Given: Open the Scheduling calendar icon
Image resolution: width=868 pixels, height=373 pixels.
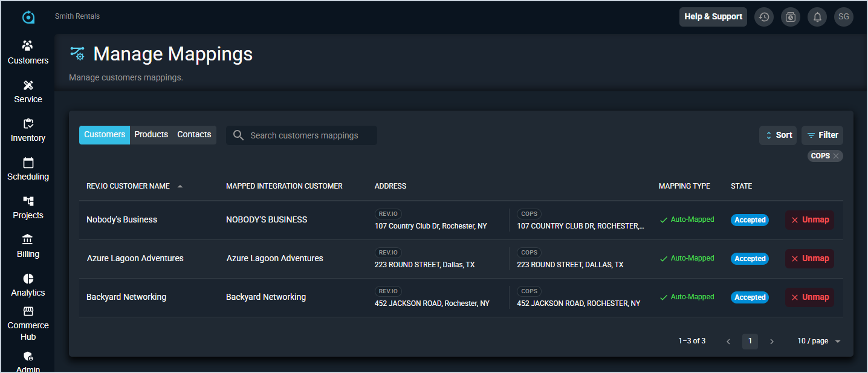Looking at the screenshot, I should click(x=28, y=163).
